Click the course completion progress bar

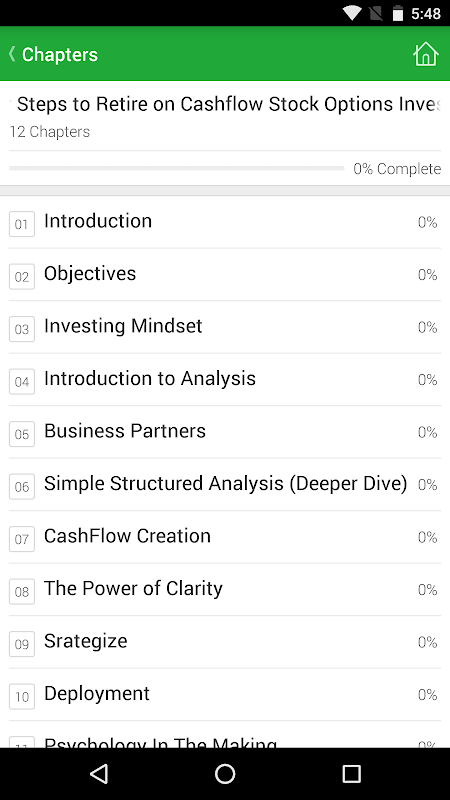click(x=177, y=168)
